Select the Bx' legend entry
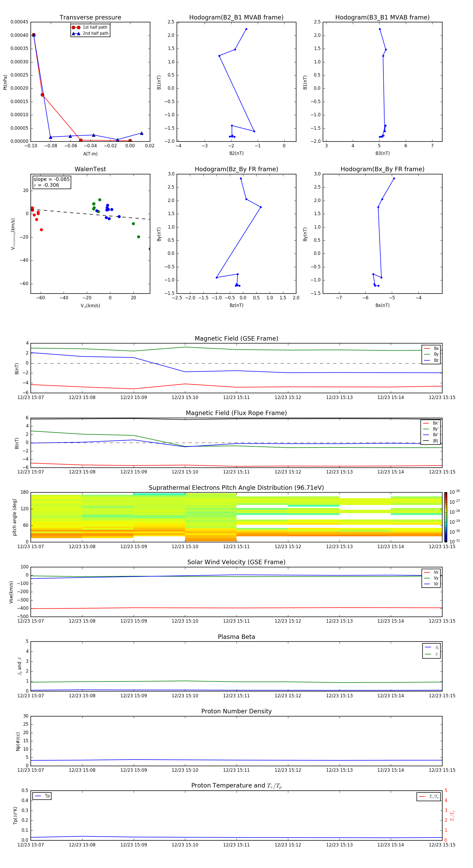This screenshot has height=868, width=473. [x=431, y=423]
